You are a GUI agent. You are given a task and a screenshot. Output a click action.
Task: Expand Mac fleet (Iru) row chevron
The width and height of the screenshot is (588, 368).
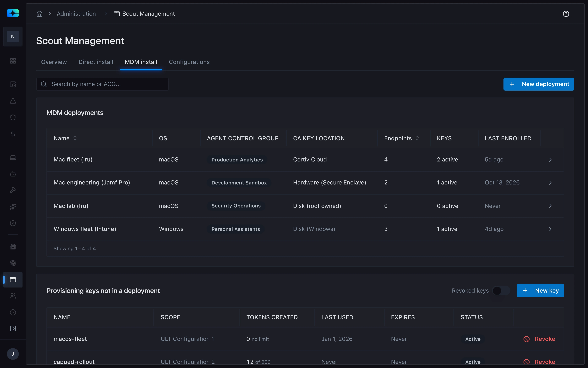point(550,160)
